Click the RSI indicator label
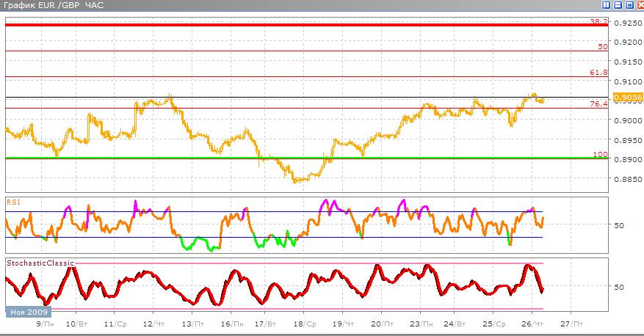 pos(12,200)
